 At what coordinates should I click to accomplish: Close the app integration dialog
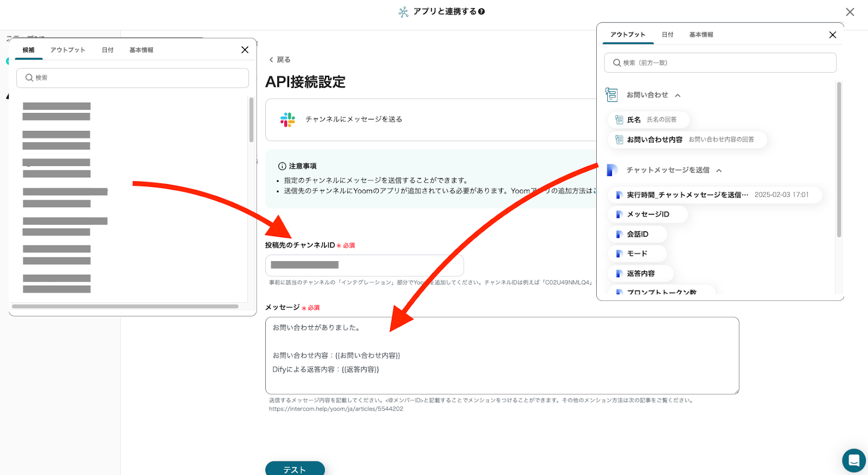850,12
